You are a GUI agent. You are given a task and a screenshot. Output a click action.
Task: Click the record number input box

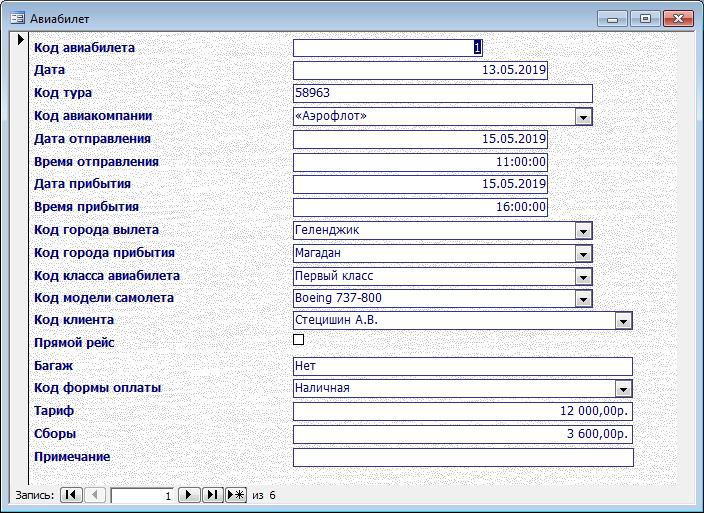click(x=142, y=495)
